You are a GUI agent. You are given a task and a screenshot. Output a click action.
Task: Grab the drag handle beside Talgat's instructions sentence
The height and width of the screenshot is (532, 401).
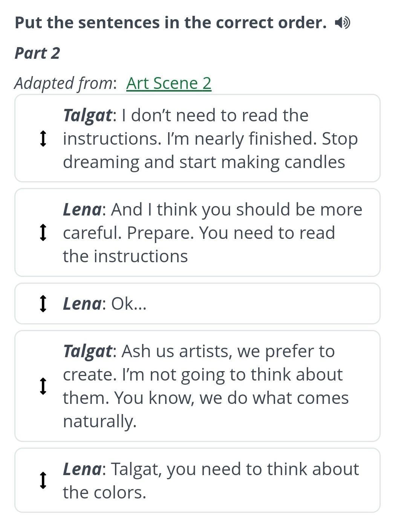43,139
